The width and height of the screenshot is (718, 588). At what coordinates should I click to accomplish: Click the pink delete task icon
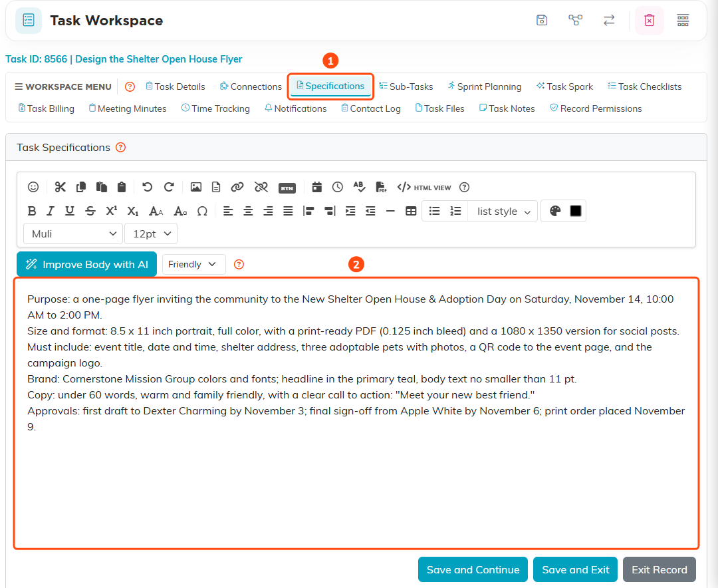click(x=649, y=20)
